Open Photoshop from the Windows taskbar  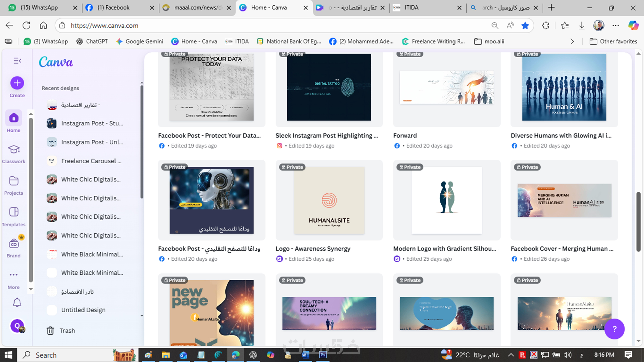click(323, 355)
